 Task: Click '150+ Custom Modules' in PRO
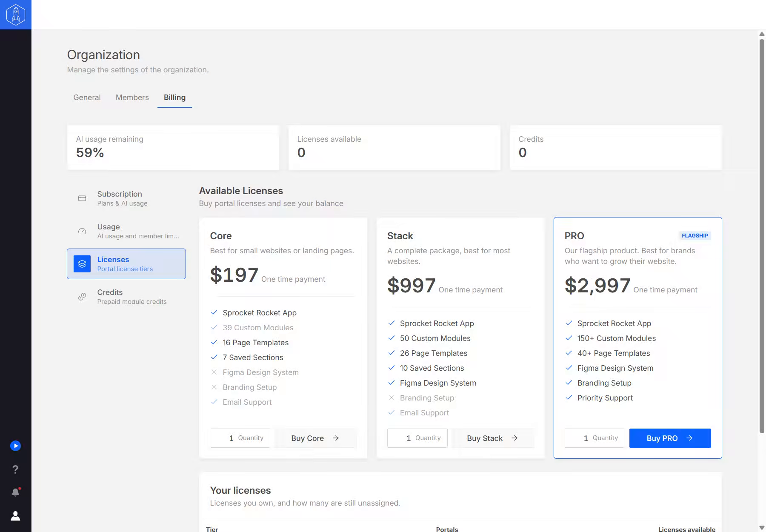(x=617, y=338)
